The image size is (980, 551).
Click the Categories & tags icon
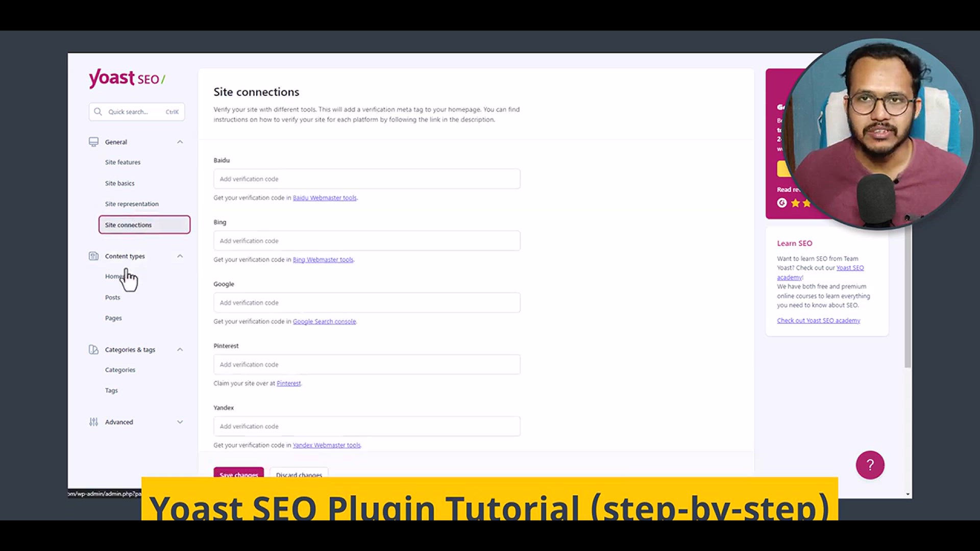coord(93,349)
